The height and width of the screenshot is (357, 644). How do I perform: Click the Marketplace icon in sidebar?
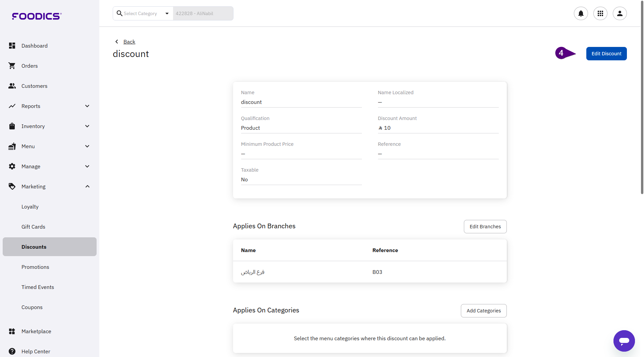click(x=12, y=331)
